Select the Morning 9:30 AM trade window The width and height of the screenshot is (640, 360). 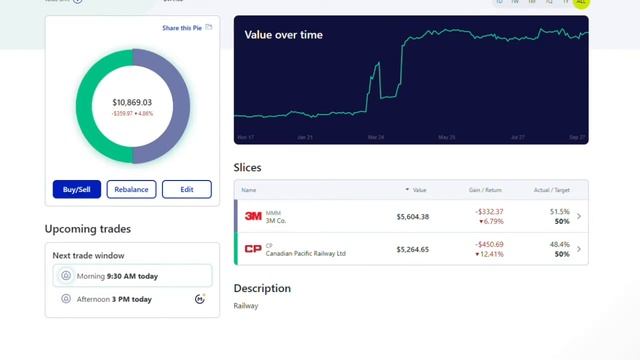pyautogui.click(x=132, y=276)
